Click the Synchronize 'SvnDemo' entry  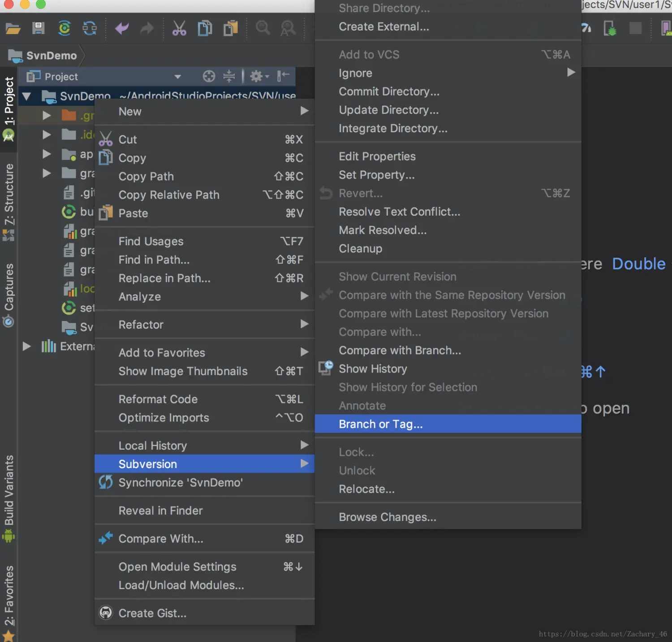click(x=204, y=482)
